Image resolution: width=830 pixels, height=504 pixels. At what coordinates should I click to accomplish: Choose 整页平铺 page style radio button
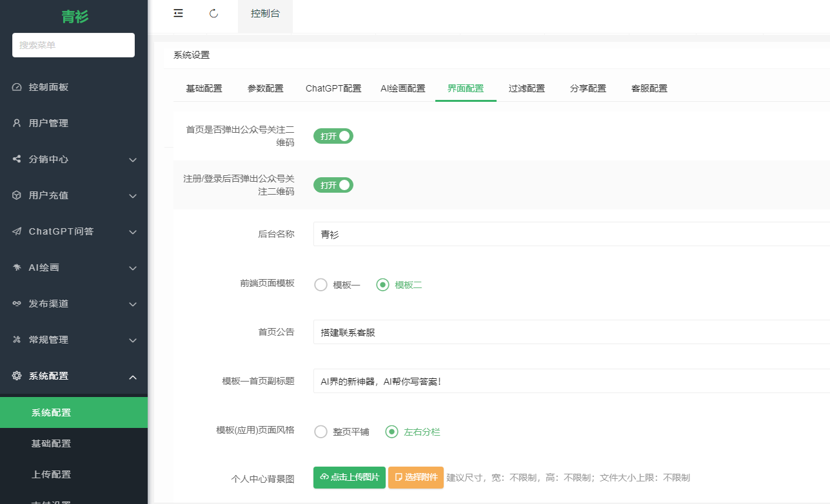pos(321,432)
